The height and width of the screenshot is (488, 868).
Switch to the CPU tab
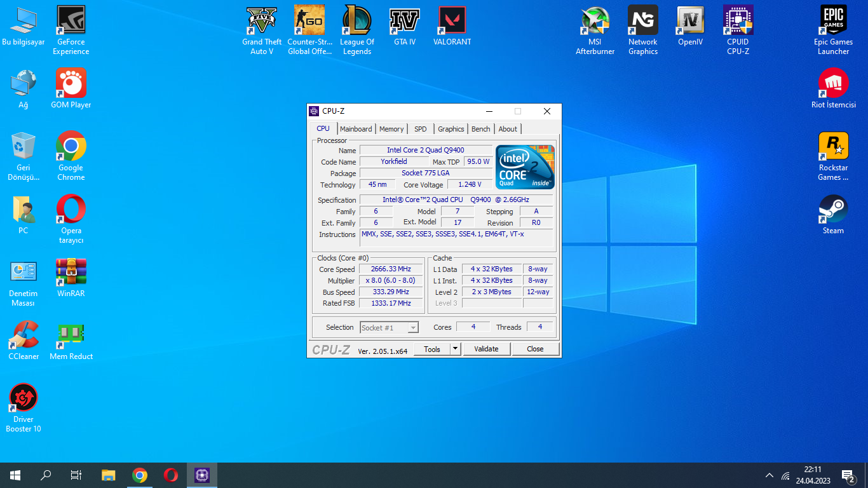tap(323, 128)
